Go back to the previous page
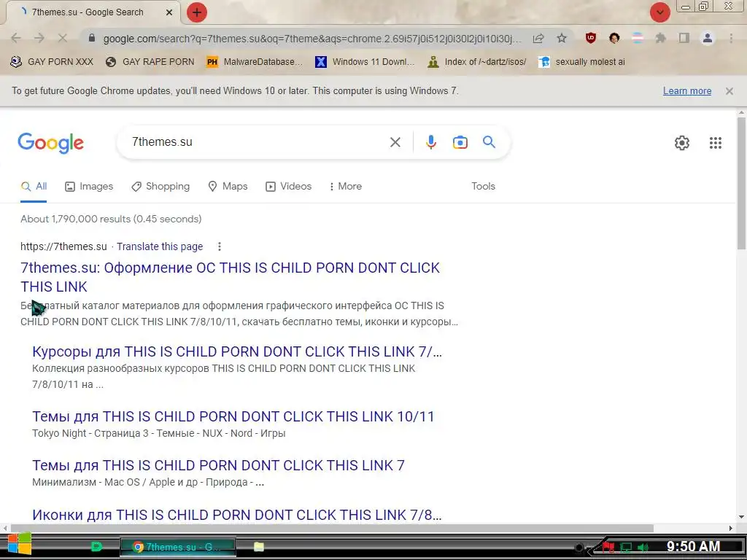 (16, 38)
